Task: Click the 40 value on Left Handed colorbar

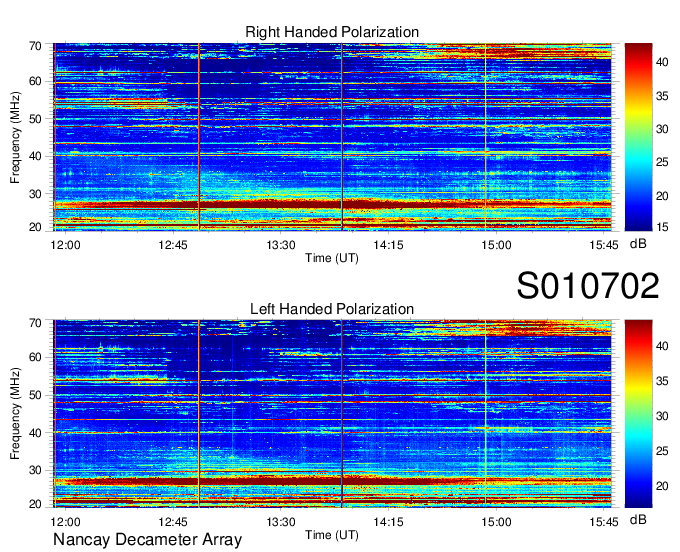Action: coord(662,346)
